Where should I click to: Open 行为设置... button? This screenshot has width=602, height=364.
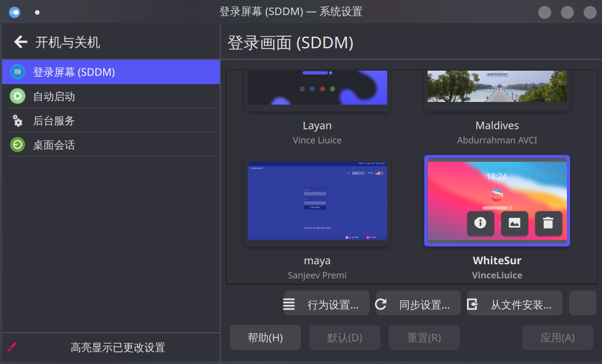[x=327, y=305]
